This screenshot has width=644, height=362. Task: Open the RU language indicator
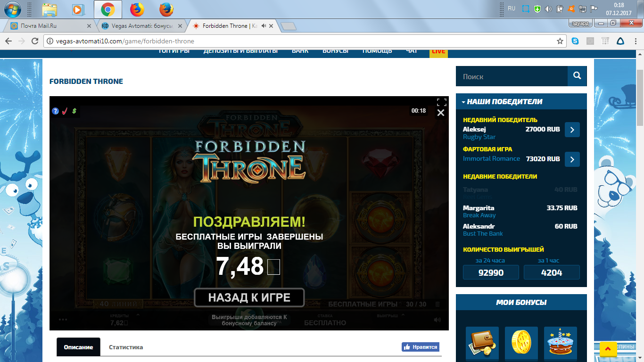point(512,8)
